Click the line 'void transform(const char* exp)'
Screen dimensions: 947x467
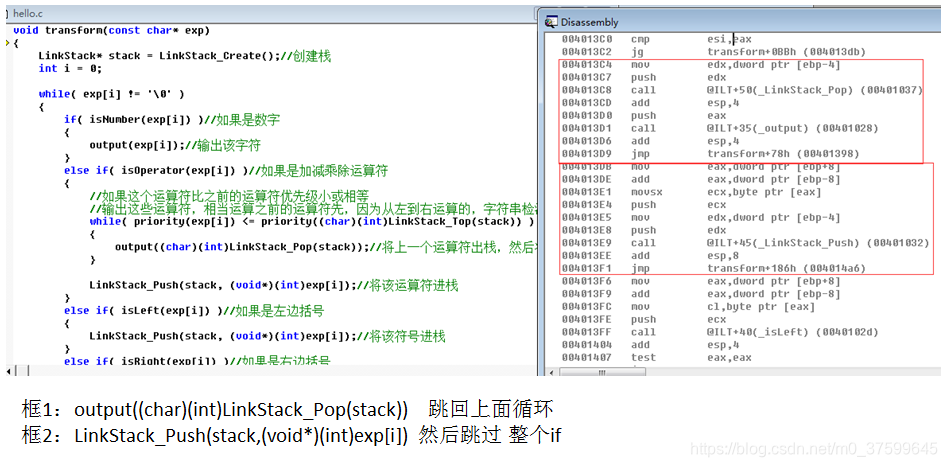pos(111,30)
